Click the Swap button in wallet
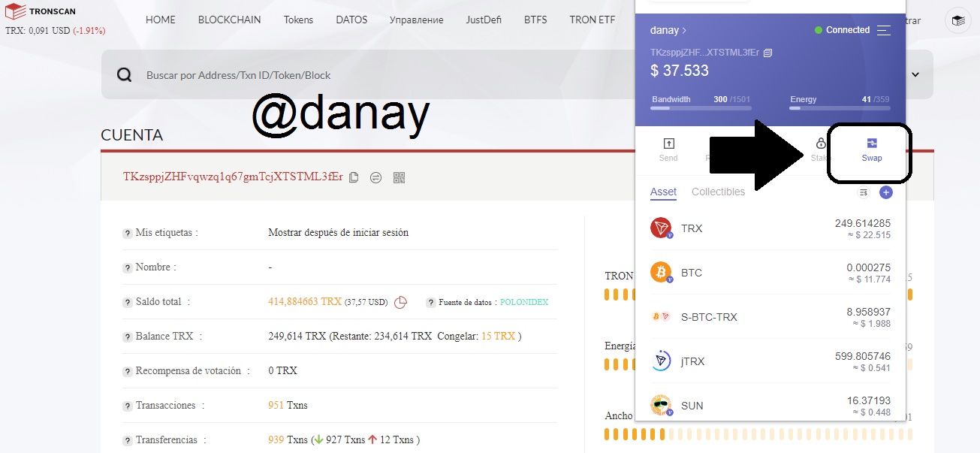Image resolution: width=980 pixels, height=453 pixels. tap(871, 149)
